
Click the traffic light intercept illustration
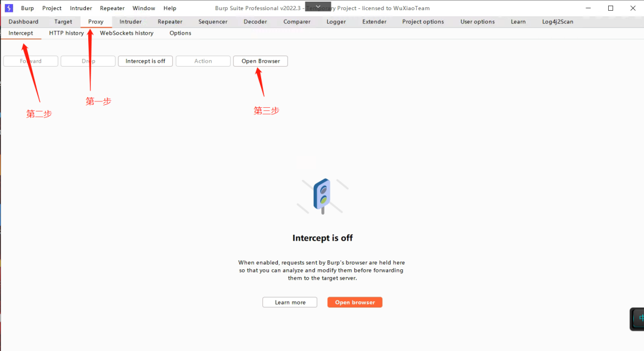(323, 196)
